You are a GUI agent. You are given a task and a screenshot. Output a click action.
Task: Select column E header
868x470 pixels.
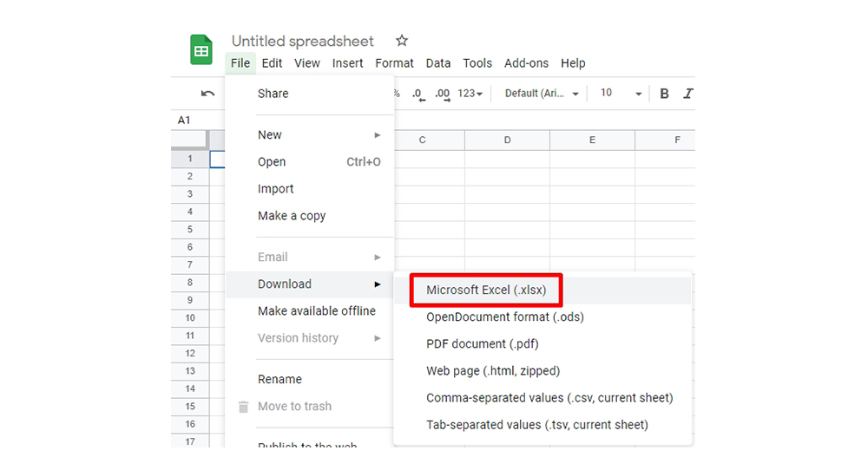592,140
